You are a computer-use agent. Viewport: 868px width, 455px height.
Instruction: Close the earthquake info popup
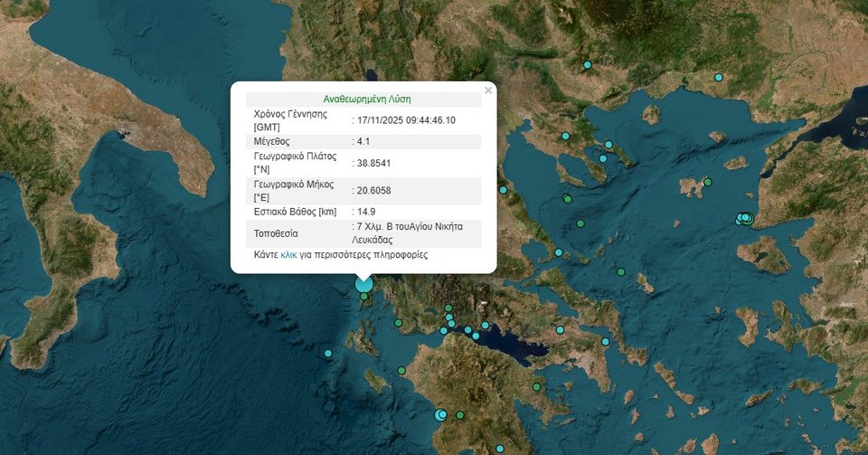click(x=488, y=90)
